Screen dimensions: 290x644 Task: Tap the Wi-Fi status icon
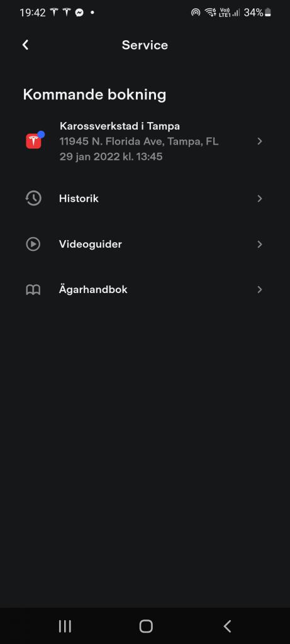point(210,13)
